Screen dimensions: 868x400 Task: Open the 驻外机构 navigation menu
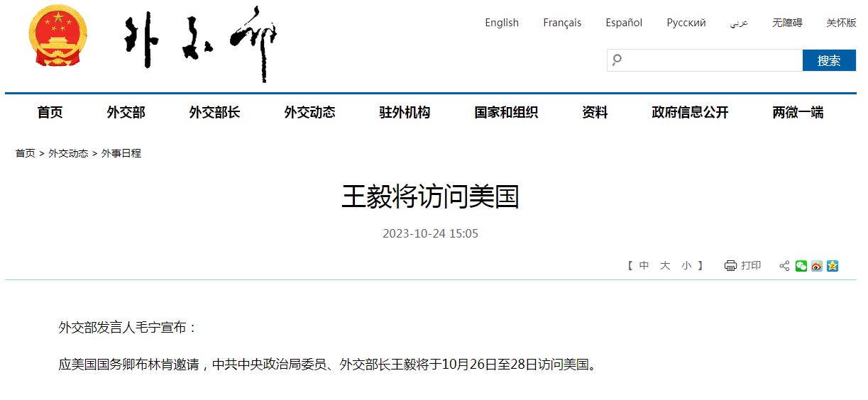coord(405,112)
